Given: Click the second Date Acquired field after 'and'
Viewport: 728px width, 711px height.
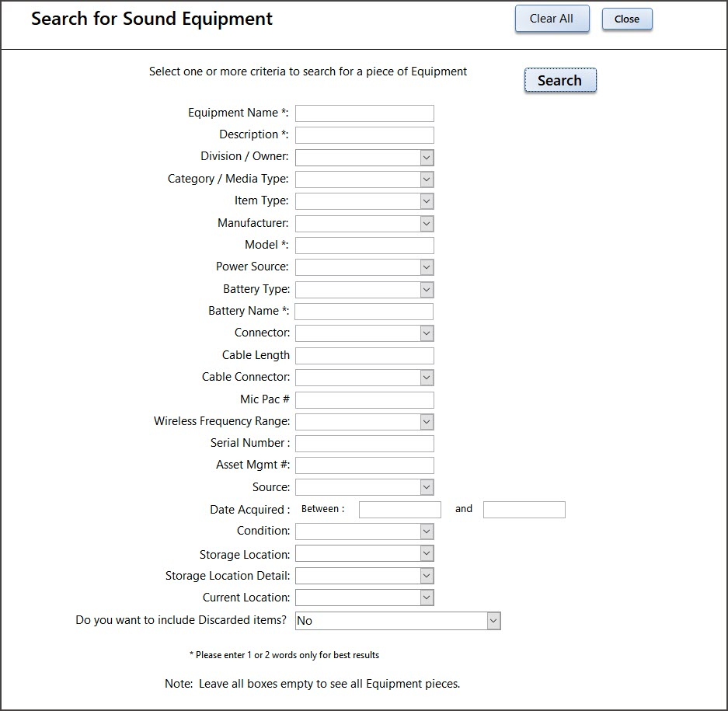Looking at the screenshot, I should coord(524,510).
